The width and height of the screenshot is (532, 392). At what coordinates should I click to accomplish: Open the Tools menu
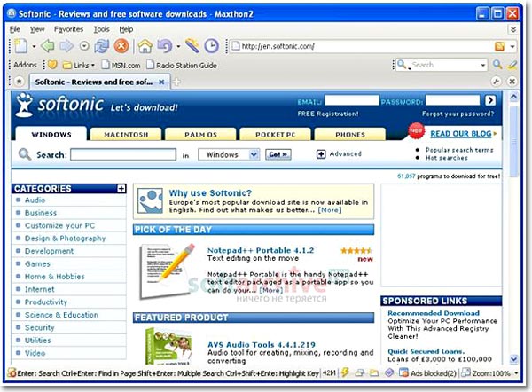tap(101, 29)
